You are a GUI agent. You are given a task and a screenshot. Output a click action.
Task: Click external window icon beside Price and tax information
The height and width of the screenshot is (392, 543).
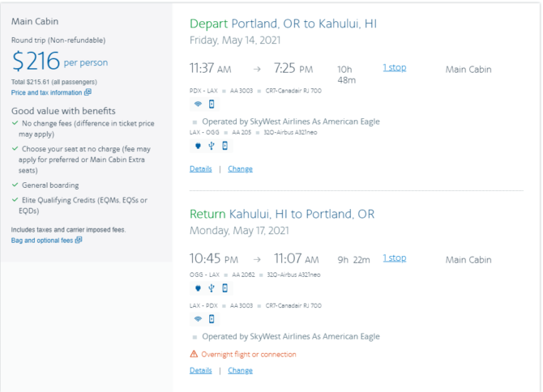[x=88, y=92]
